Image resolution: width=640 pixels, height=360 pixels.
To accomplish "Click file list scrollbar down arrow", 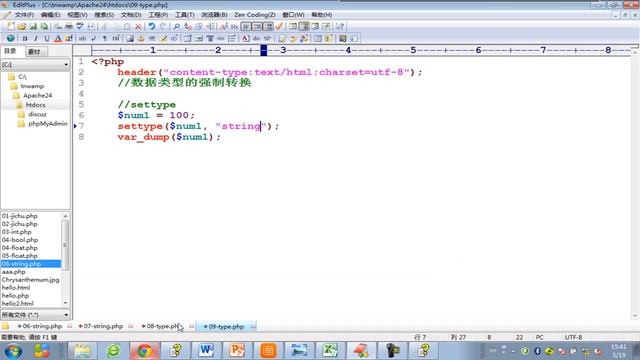I will click(x=65, y=303).
